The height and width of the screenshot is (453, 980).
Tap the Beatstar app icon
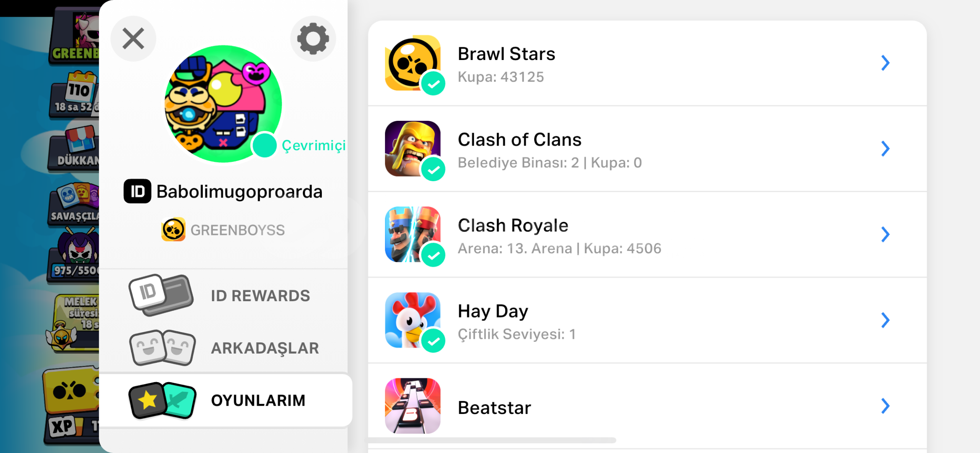coord(413,406)
